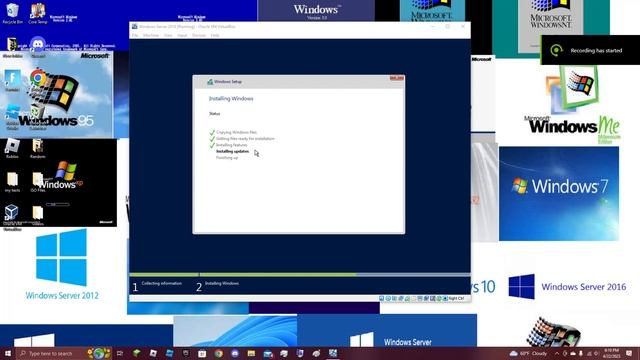This screenshot has height=360, width=640.
Task: Open the Help menu in VirtualBox
Action: [x=215, y=36]
